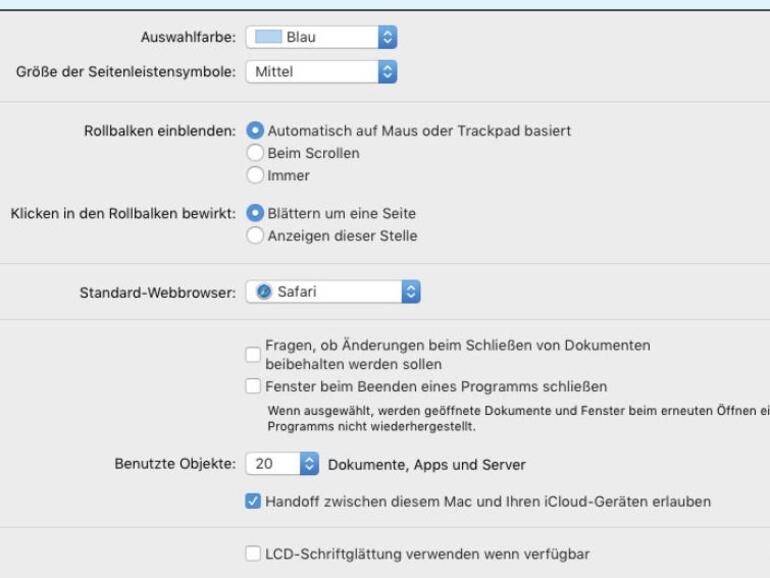Click the 'Handoff zwischen diesem Mac' label
Image resolution: width=770 pixels, height=578 pixels.
pyautogui.click(x=488, y=502)
